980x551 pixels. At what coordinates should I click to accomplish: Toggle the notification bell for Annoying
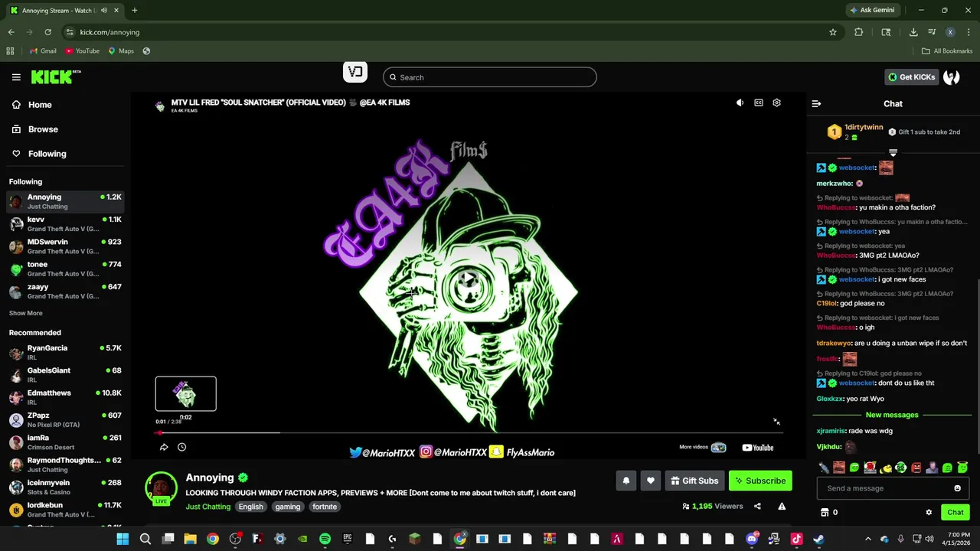pyautogui.click(x=626, y=481)
